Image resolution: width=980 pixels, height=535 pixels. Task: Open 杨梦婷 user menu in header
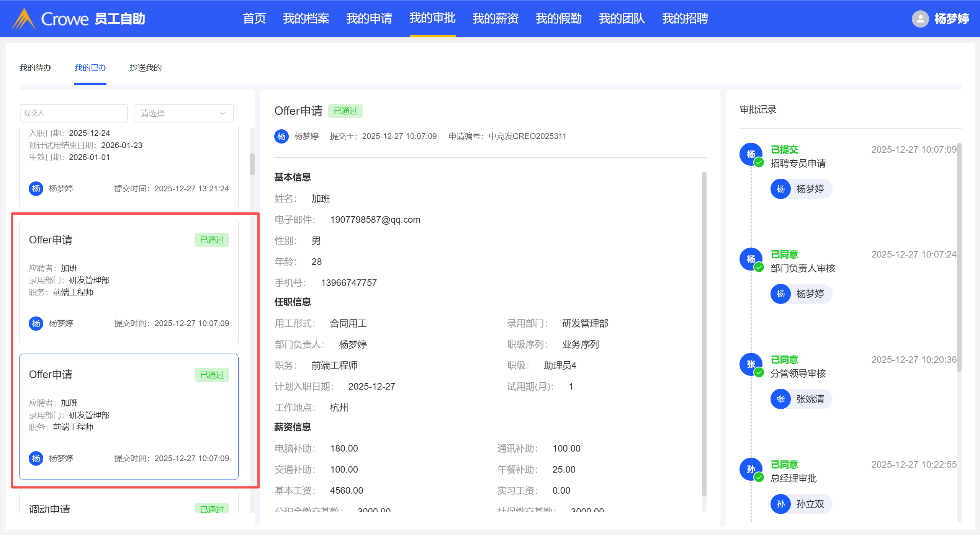coord(951,18)
